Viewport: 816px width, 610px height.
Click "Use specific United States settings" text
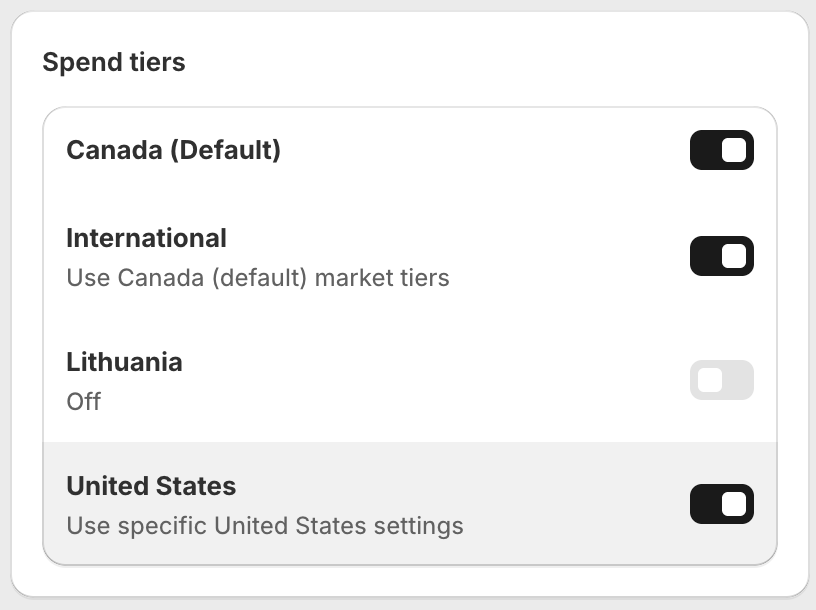264,525
